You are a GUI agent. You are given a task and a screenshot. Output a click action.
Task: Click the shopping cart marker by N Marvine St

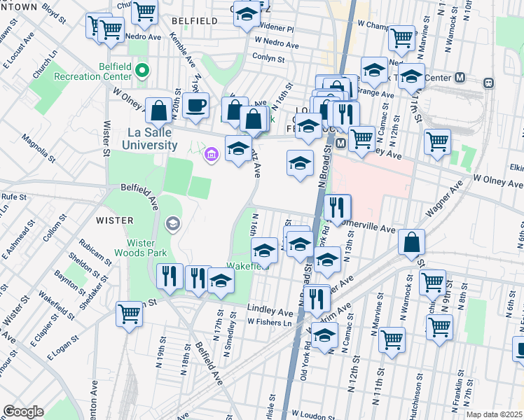(392, 342)
